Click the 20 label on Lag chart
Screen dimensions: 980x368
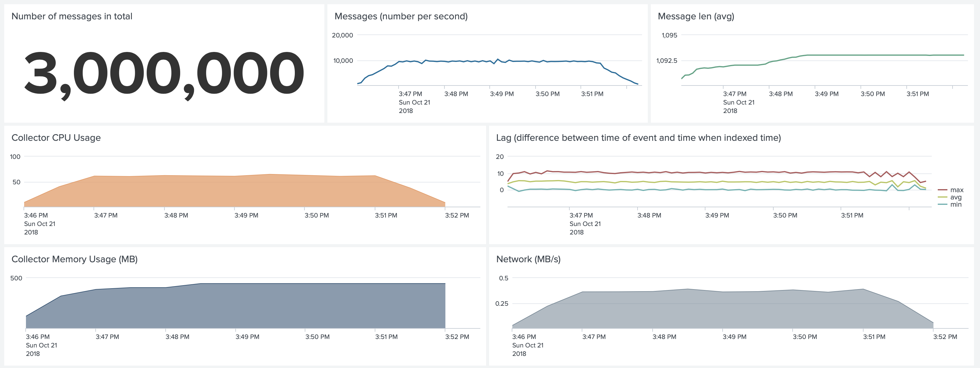(x=500, y=157)
